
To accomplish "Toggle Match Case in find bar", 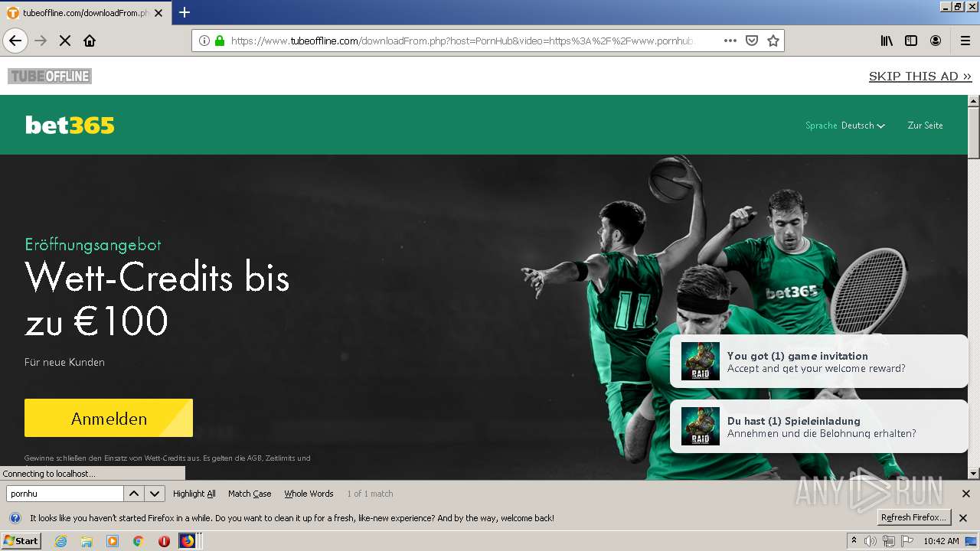I will click(x=250, y=494).
